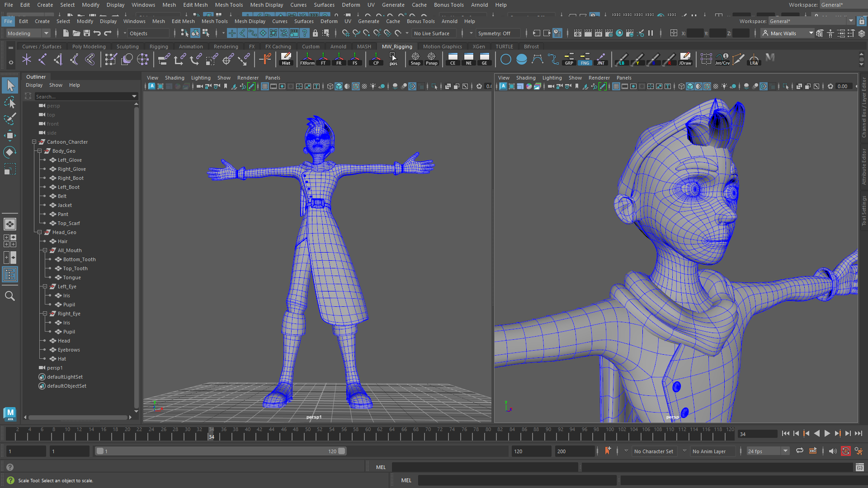Toggle the auto keyframe button

pos(845,451)
